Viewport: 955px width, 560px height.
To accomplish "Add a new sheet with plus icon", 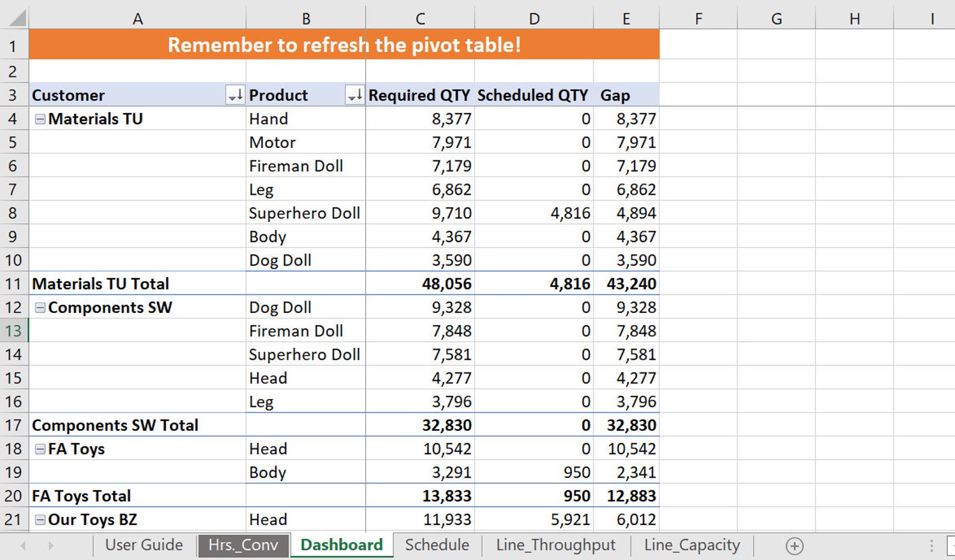I will click(x=794, y=546).
